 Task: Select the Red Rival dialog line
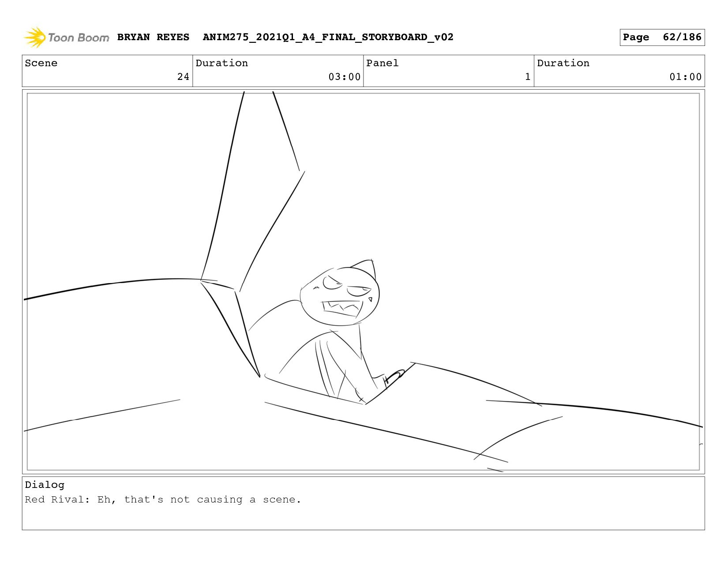[163, 499]
